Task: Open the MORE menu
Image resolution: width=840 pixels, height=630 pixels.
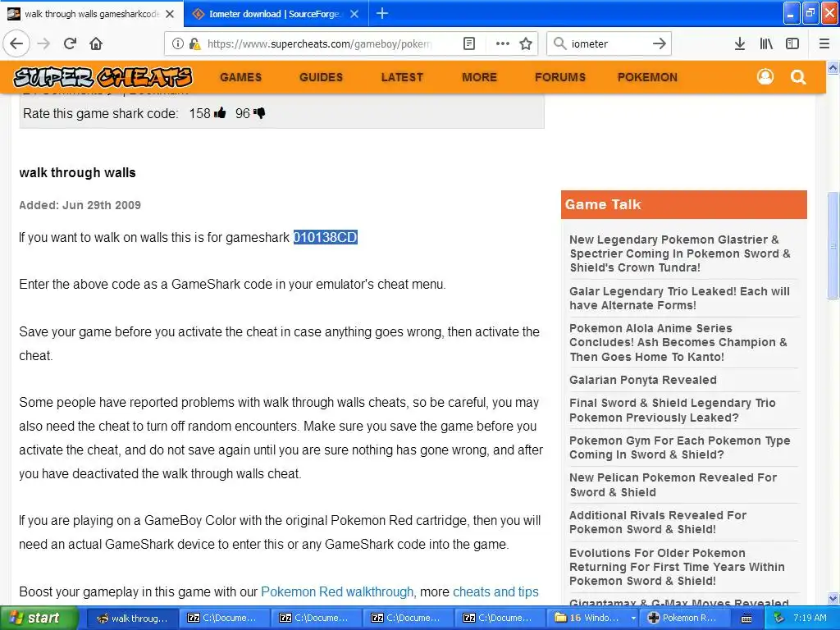Action: 479,77
